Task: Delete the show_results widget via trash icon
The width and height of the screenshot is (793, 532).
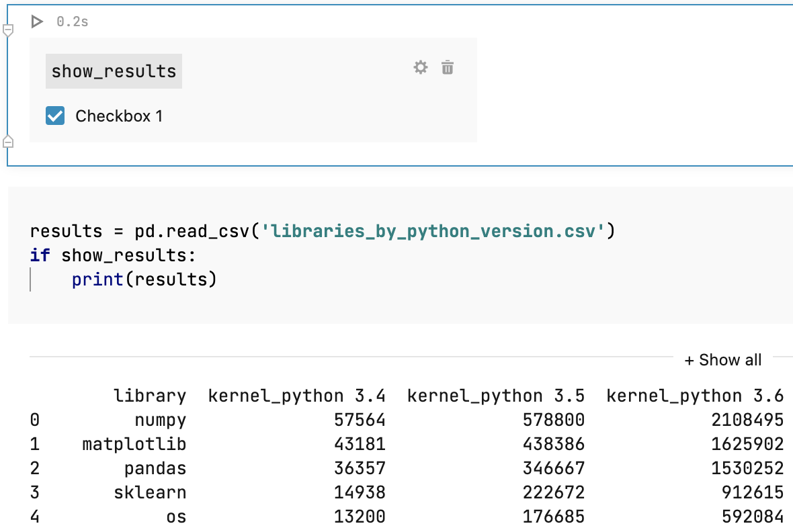Action: tap(447, 67)
